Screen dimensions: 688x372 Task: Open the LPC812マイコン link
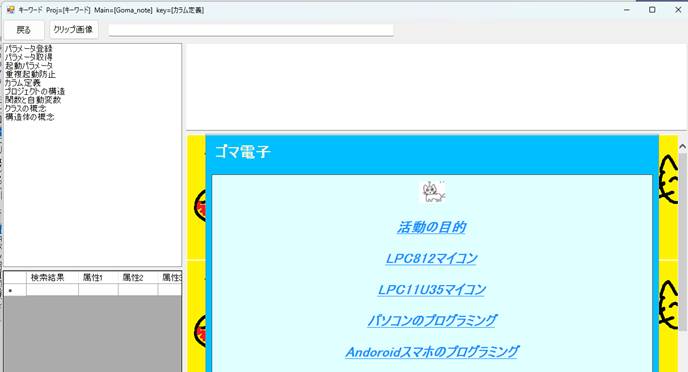point(432,258)
